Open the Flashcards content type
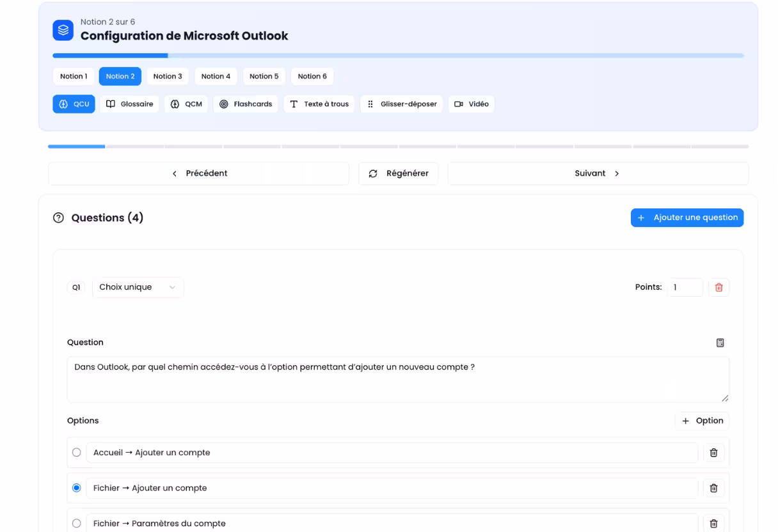Viewport: 778px width, 532px height. point(246,104)
